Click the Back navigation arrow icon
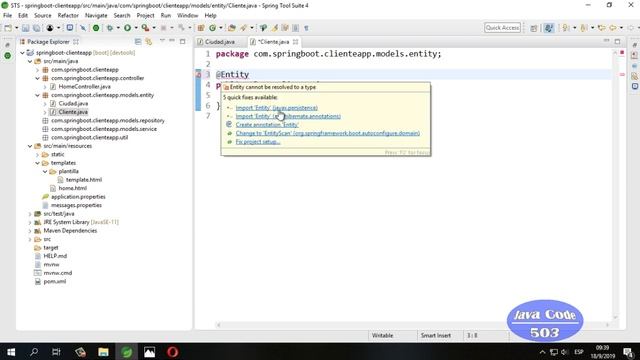This screenshot has width=640, height=360. (x=613, y=28)
